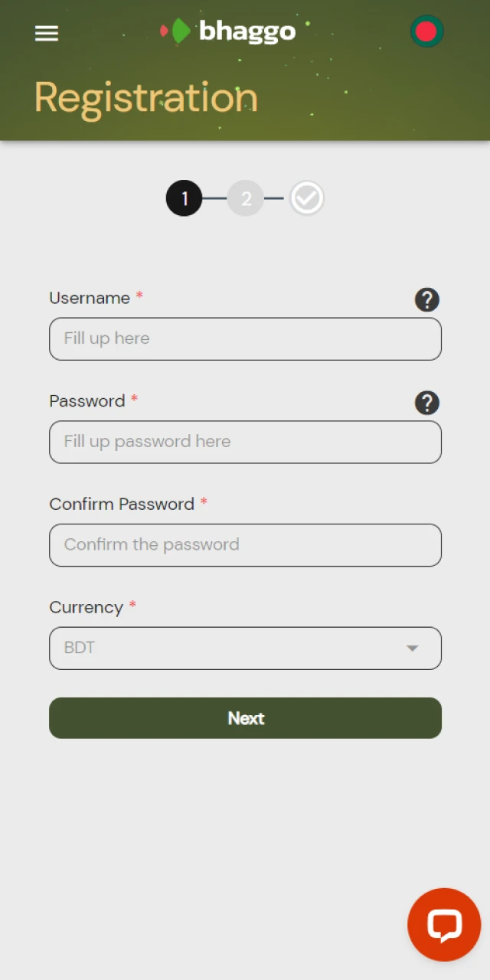The height and width of the screenshot is (980, 490).
Task: Expand the BDT currency selector arrow
Action: tap(413, 648)
